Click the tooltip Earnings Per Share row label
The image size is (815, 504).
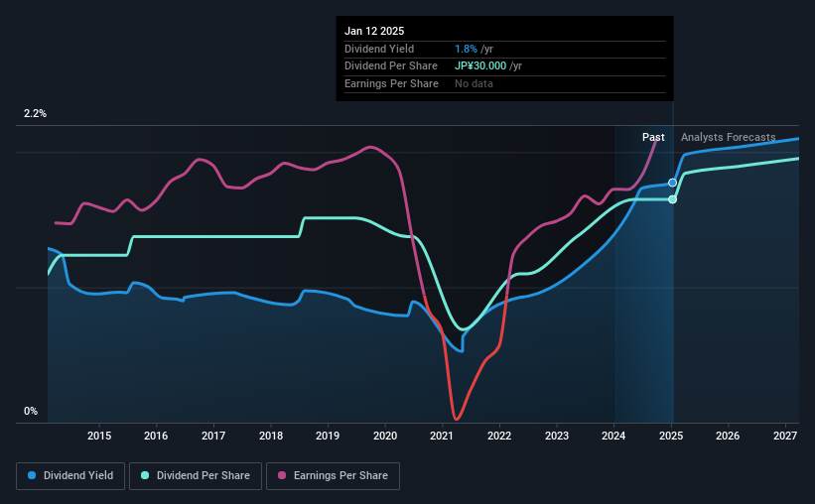(391, 83)
